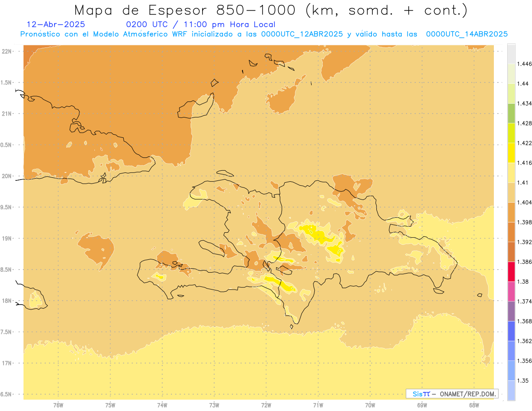Click the time label '0200 UTC / 11:00 pm Hora Local'
This screenshot has width=532, height=411.
[x=201, y=25]
